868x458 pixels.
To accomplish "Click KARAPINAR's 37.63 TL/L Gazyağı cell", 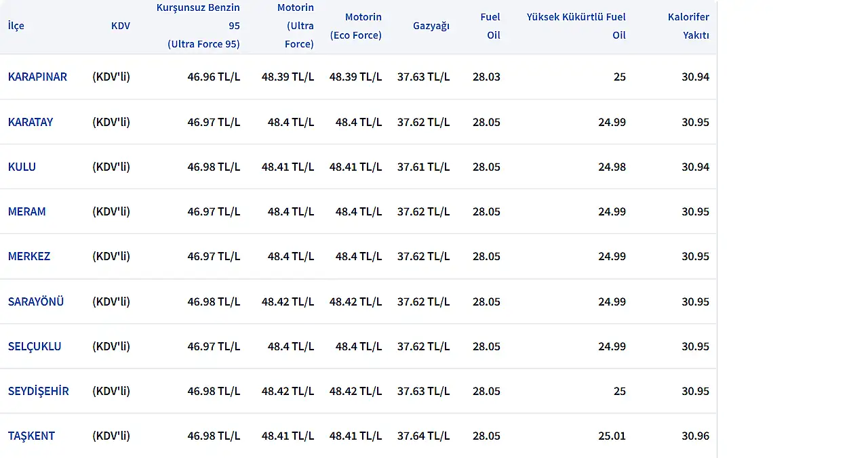I will (x=423, y=77).
